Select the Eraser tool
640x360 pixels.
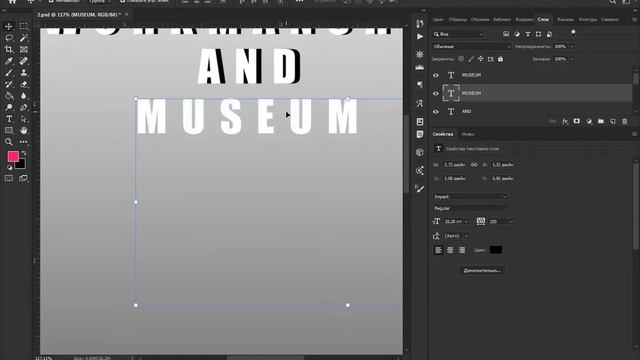pos(24,84)
